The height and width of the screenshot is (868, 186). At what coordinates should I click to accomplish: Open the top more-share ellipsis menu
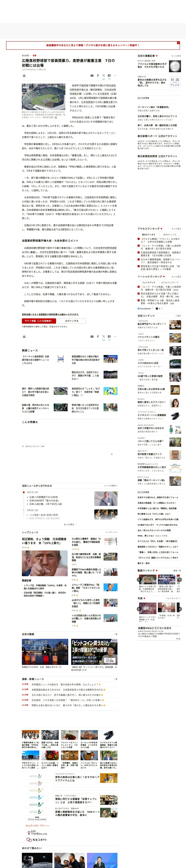pyautogui.click(x=115, y=76)
